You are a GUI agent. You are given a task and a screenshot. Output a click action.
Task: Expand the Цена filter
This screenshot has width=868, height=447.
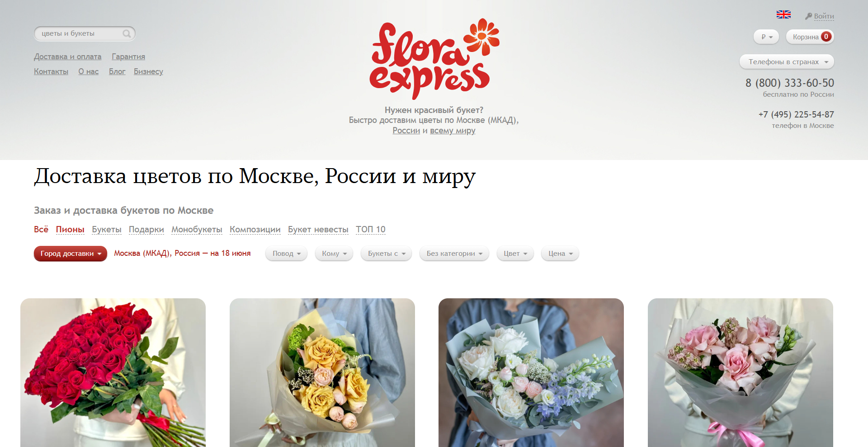pos(560,253)
